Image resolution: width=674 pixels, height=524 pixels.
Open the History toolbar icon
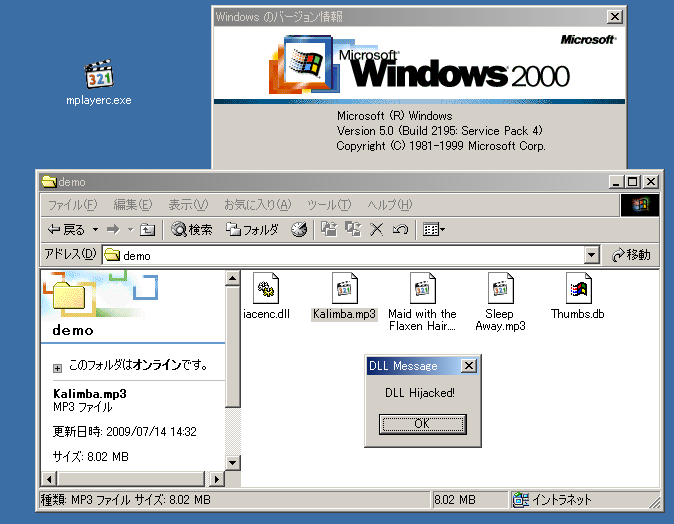[299, 230]
